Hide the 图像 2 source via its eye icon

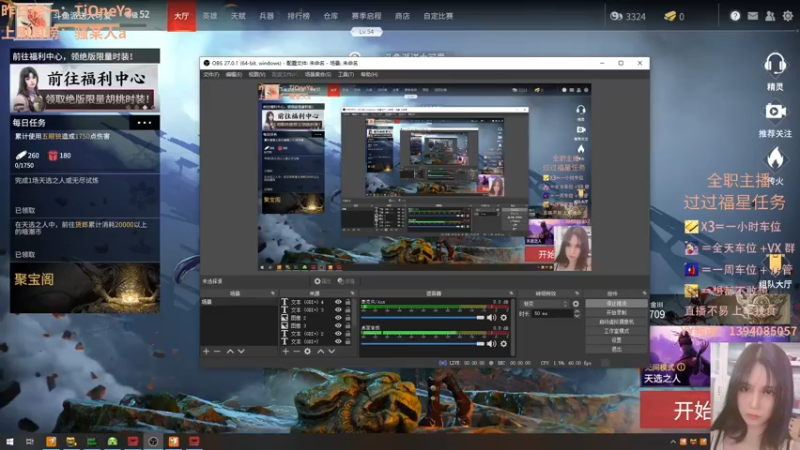pyautogui.click(x=338, y=317)
